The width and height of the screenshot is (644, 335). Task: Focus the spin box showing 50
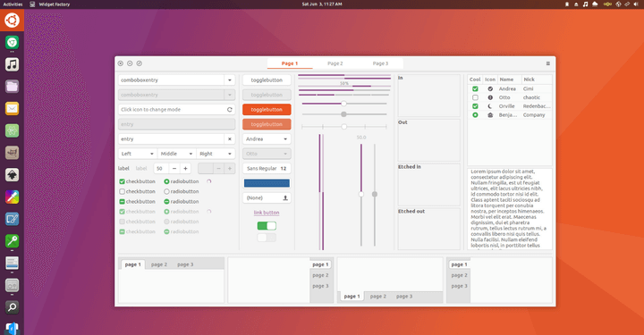pyautogui.click(x=161, y=169)
